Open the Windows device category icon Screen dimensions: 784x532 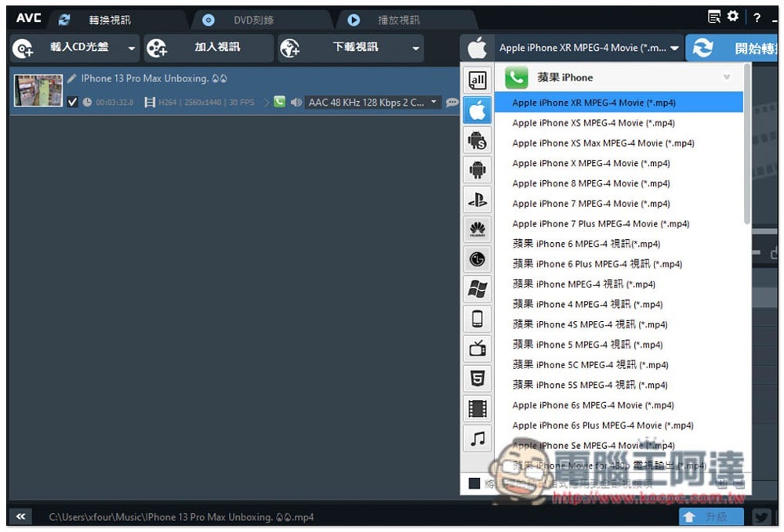tap(477, 289)
